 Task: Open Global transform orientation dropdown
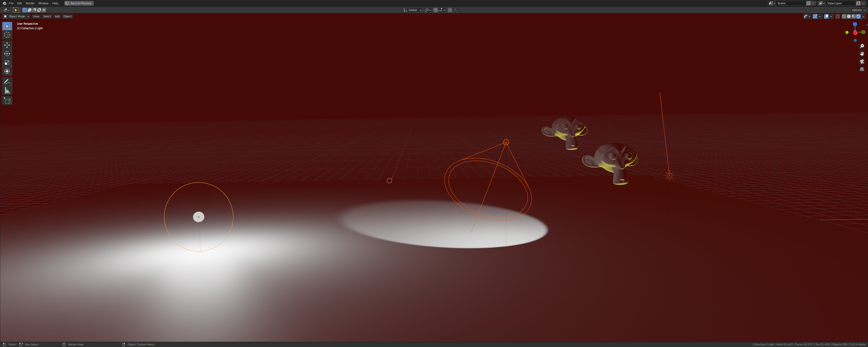pos(413,10)
